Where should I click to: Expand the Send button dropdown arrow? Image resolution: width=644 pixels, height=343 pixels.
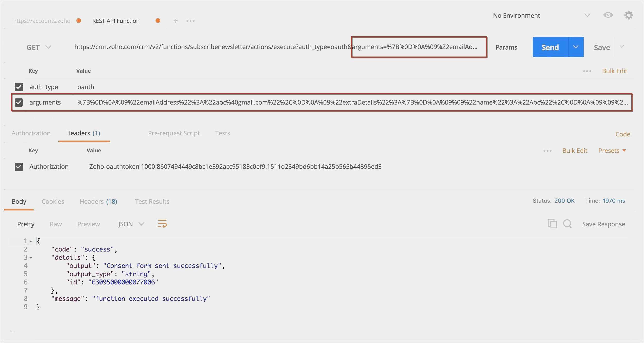576,47
